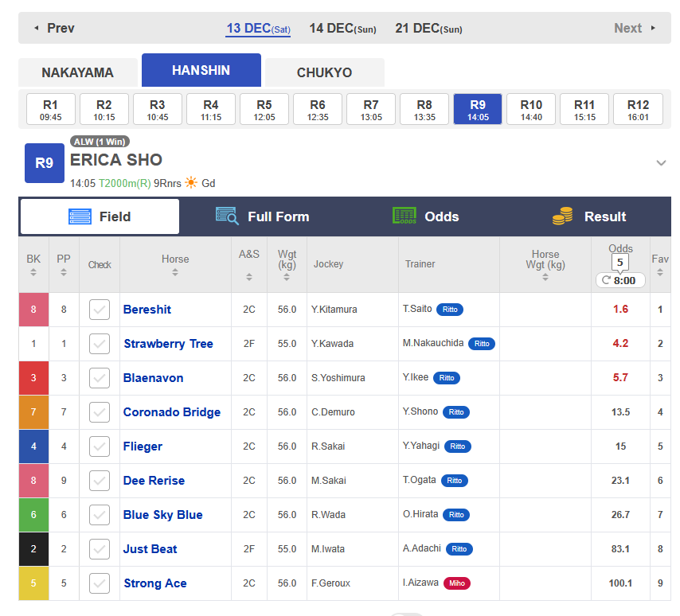Select race R11 15:15
The image size is (680, 616).
584,109
